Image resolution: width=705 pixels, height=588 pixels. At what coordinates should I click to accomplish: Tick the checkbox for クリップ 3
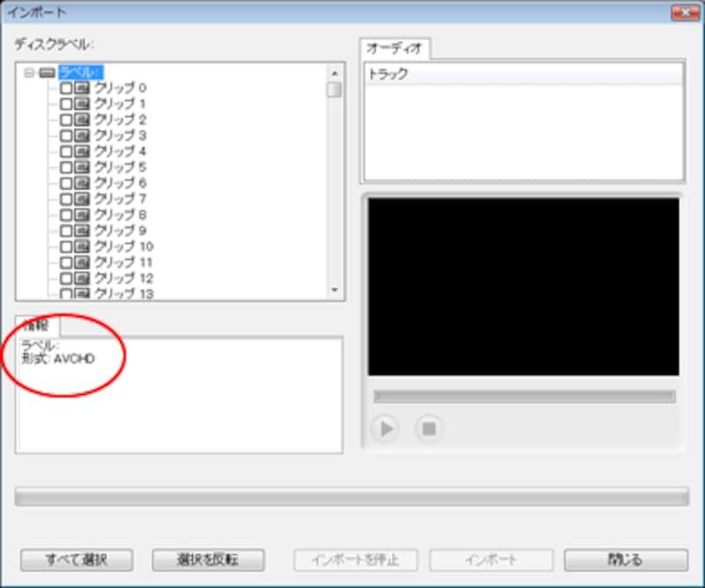66,136
